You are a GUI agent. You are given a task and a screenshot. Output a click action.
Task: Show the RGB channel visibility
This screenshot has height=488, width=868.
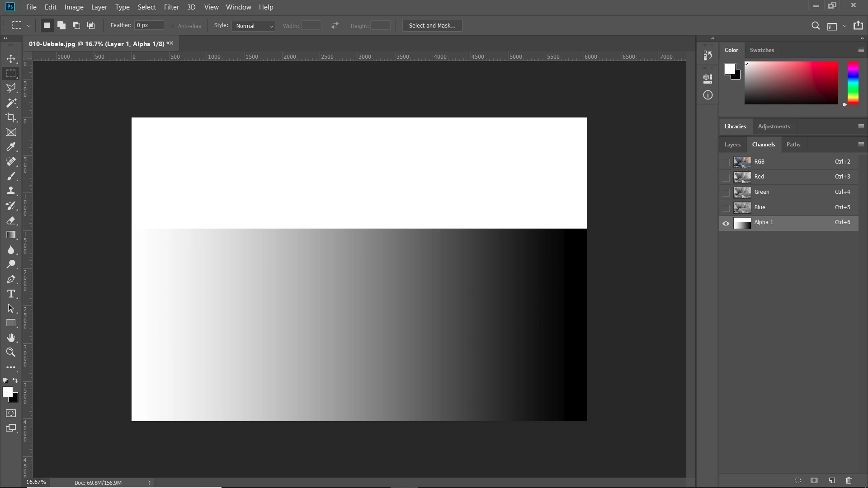(726, 162)
